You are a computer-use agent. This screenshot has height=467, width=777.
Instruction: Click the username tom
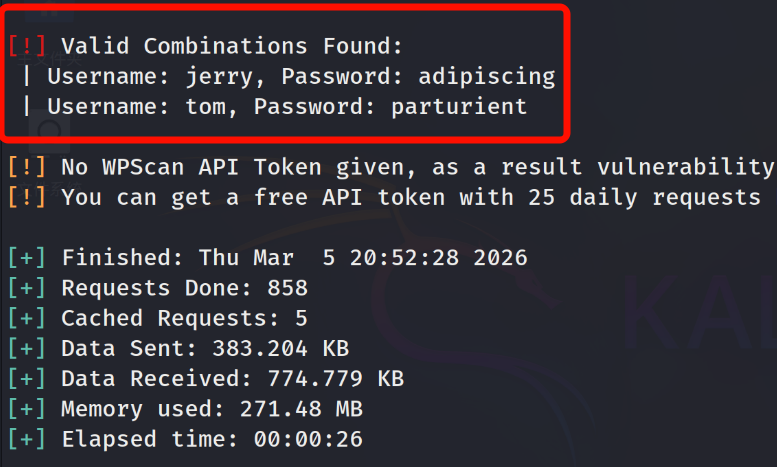(x=206, y=106)
